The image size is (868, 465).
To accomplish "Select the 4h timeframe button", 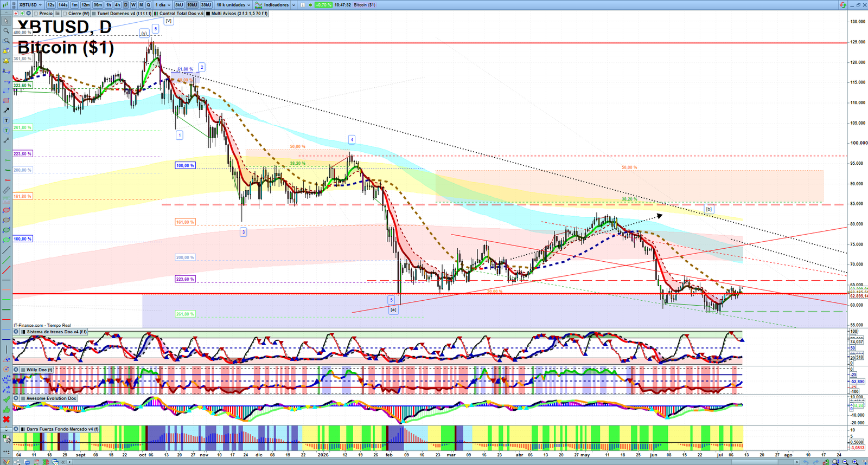I will (117, 5).
